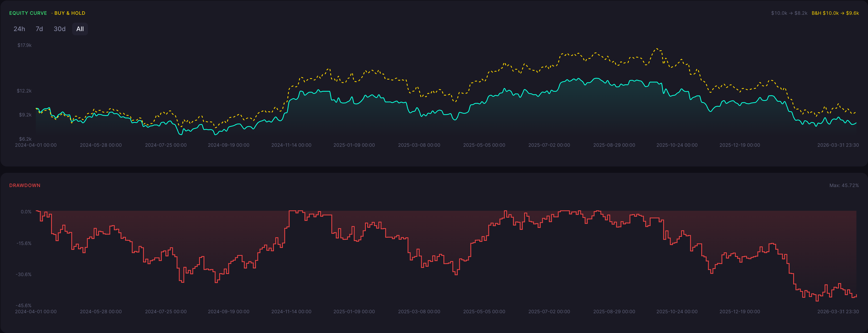Click equity chart date 2026-03-31 23:30
868x333 pixels.
tap(838, 145)
